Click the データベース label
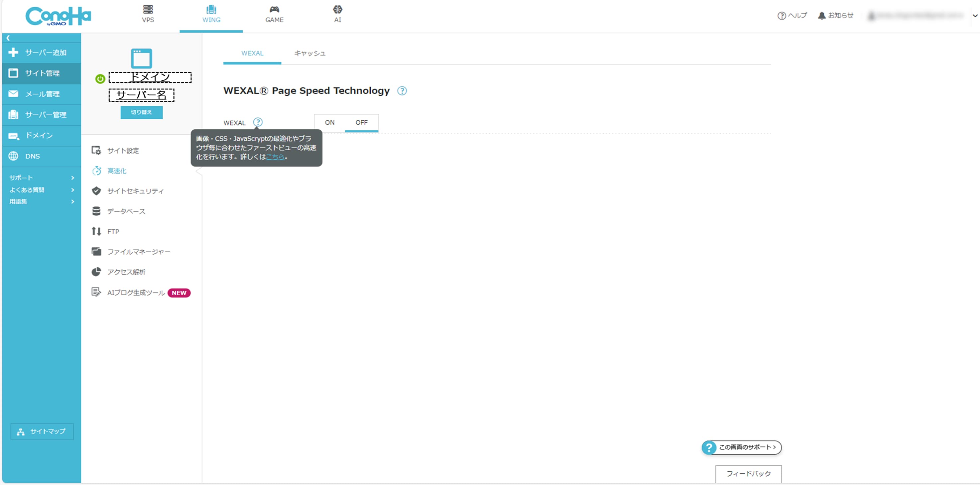This screenshot has width=980, height=485. [x=126, y=211]
